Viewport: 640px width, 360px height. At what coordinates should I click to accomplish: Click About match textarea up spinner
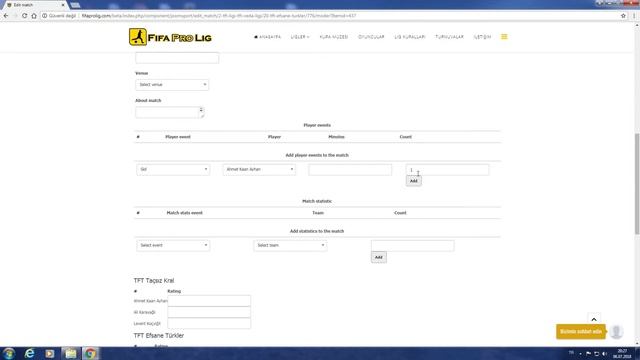(x=201, y=109)
